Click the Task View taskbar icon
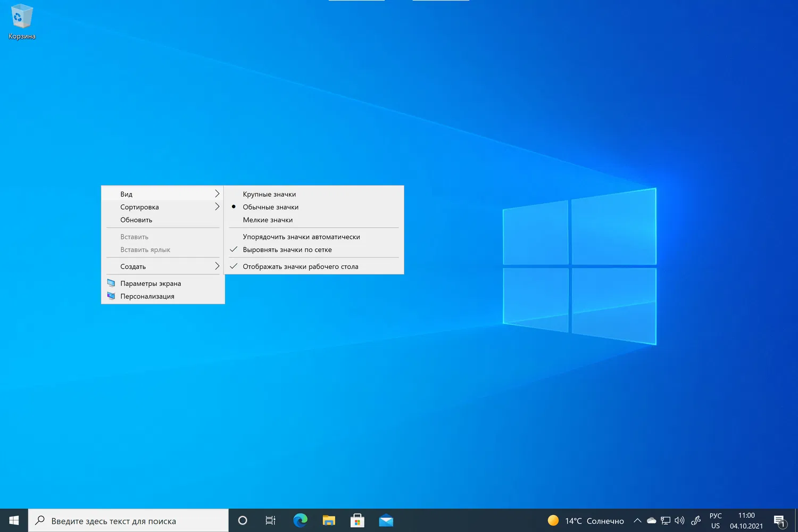This screenshot has height=532, width=798. tap(270, 520)
